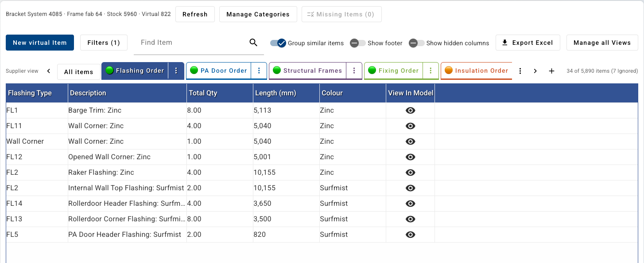The height and width of the screenshot is (263, 644).
Task: Click the FL1 flashing type cell
Action: pyautogui.click(x=37, y=110)
